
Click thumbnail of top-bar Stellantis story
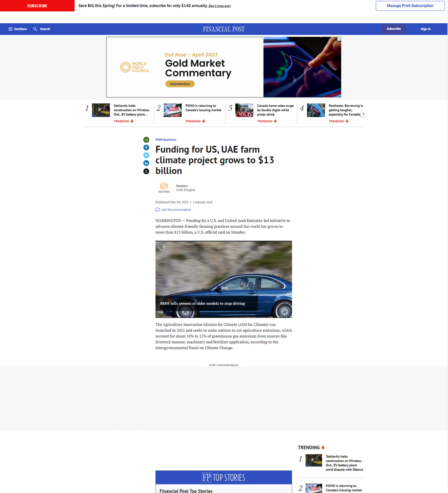coord(101,110)
